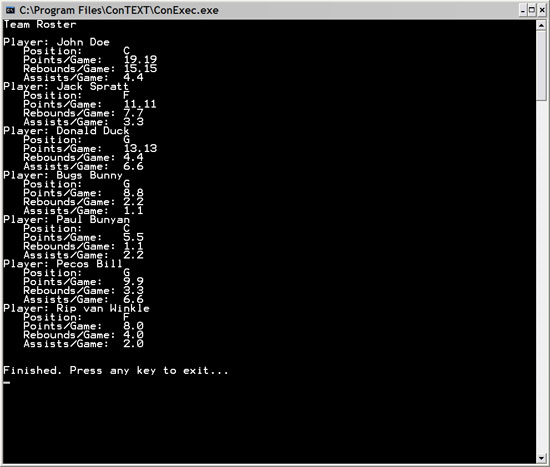Click John Doe's 19.19 points value
The image size is (550, 467).
140,60
